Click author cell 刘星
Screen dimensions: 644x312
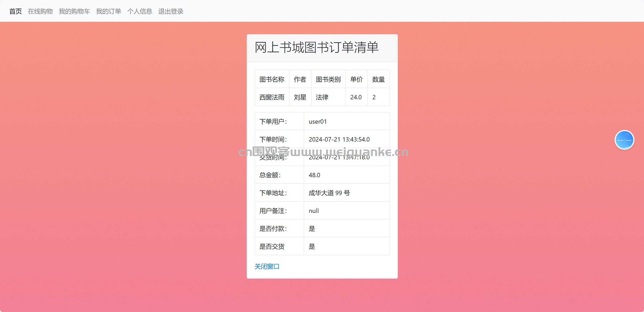(300, 97)
